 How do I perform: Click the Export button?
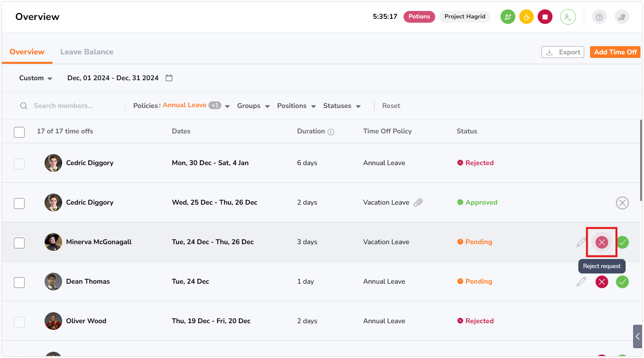(562, 52)
